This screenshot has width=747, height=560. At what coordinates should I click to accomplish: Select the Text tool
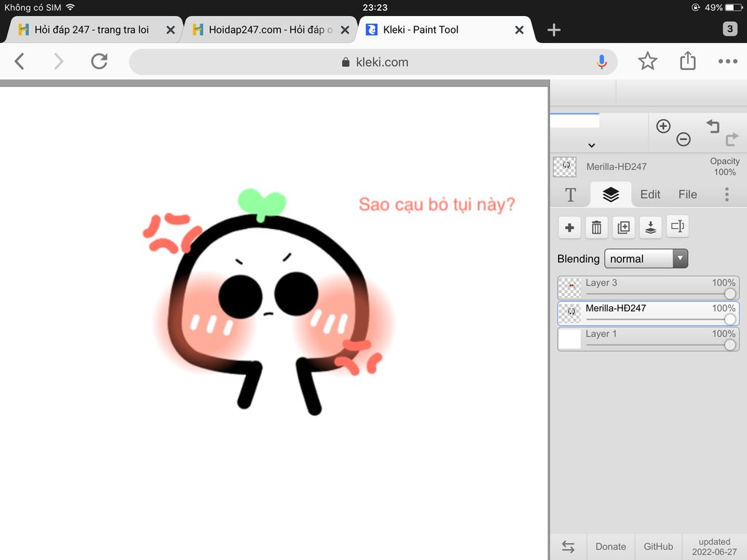[x=570, y=194]
